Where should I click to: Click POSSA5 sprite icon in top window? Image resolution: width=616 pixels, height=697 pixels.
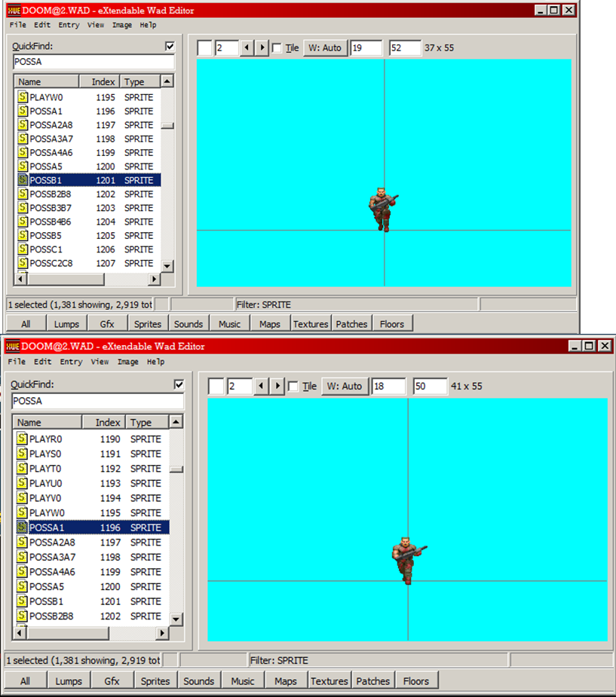point(23,165)
